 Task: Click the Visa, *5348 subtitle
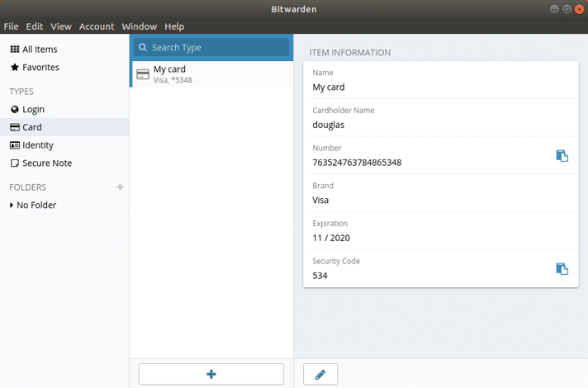point(173,80)
